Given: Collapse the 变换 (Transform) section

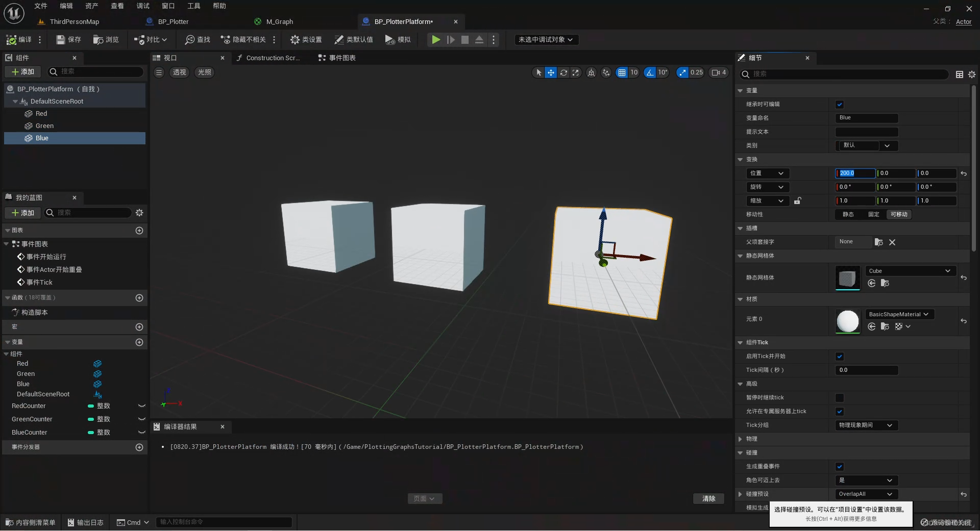Looking at the screenshot, I should 740,160.
